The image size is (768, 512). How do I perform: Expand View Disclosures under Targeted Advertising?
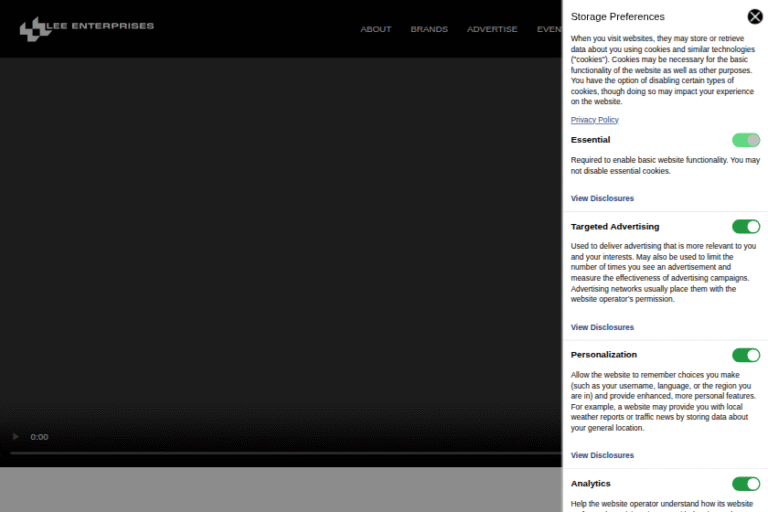click(x=602, y=327)
